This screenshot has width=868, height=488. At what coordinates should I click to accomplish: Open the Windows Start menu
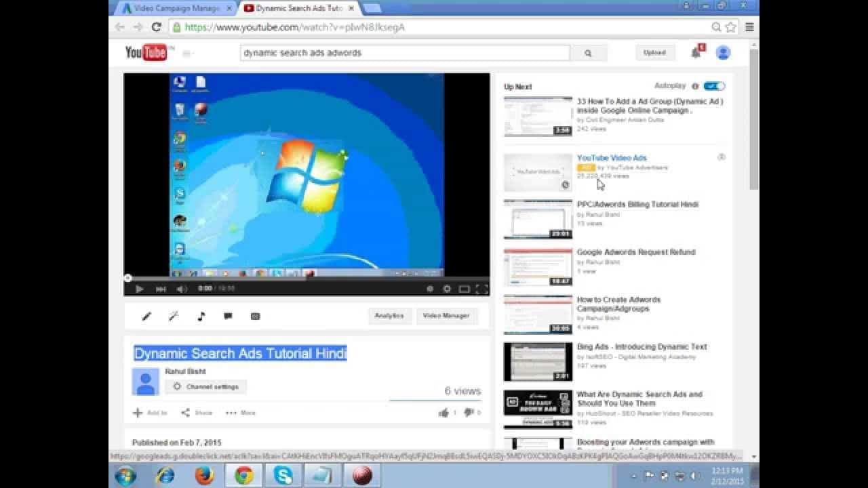pos(125,476)
